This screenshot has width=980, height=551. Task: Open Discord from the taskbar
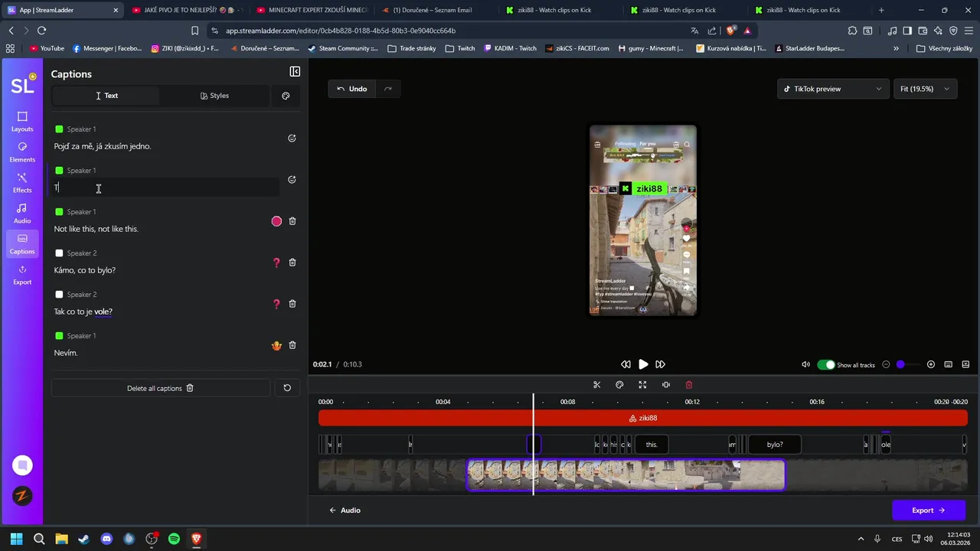point(106,539)
